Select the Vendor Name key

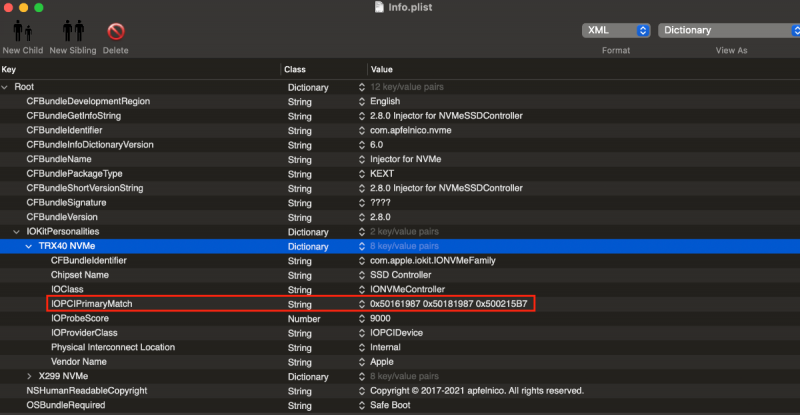tap(79, 361)
